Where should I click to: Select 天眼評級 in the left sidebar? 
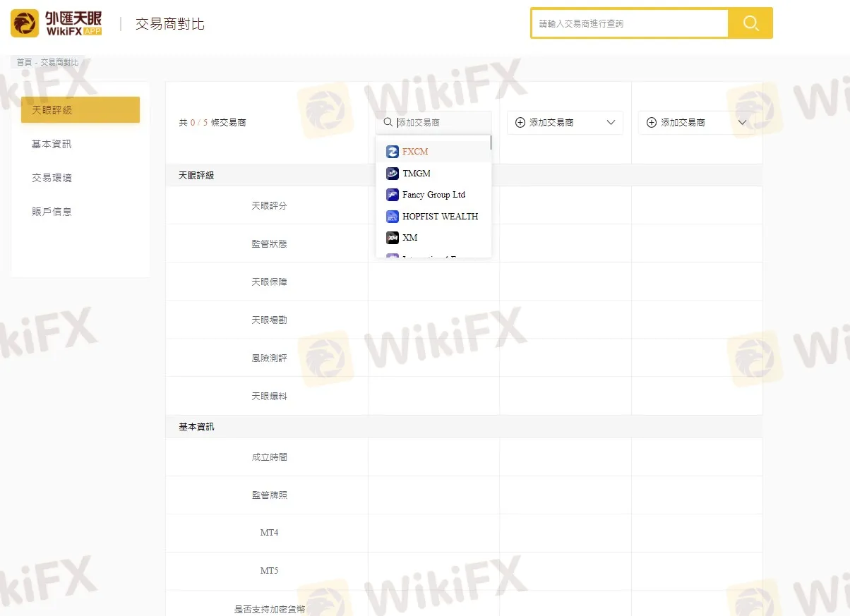80,110
